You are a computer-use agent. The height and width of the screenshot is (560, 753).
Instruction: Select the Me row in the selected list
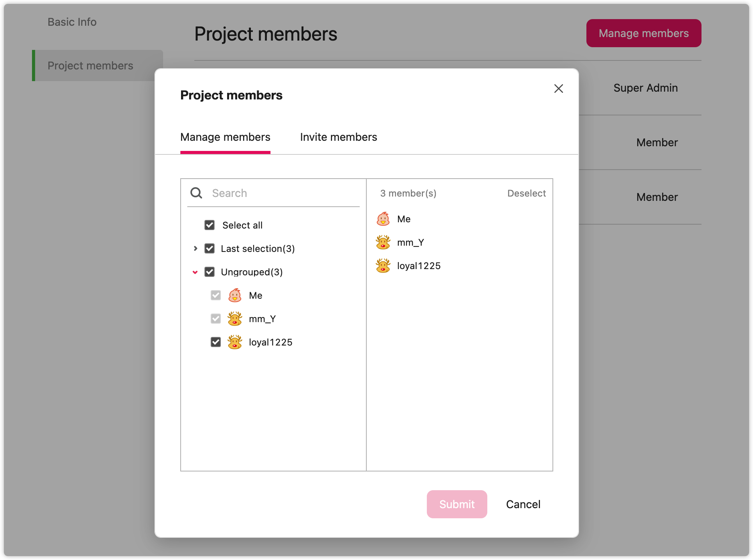pos(460,219)
